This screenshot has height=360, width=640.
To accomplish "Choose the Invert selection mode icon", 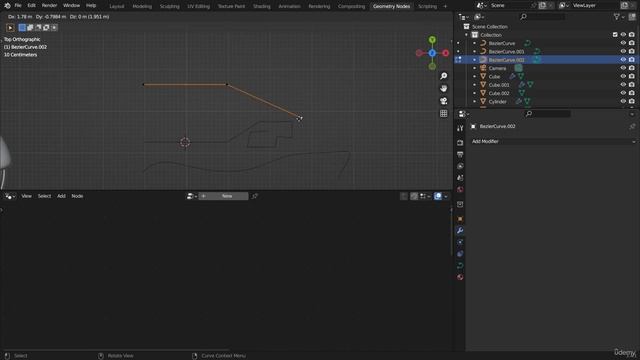I will (x=46, y=27).
